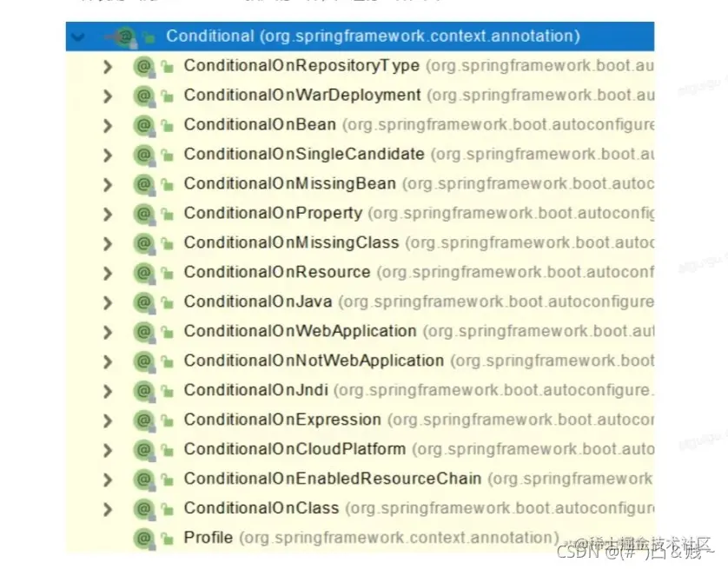Click annotation icon of ConditionalOnWarDeployment
Image resolution: width=728 pixels, height=569 pixels.
pos(144,96)
